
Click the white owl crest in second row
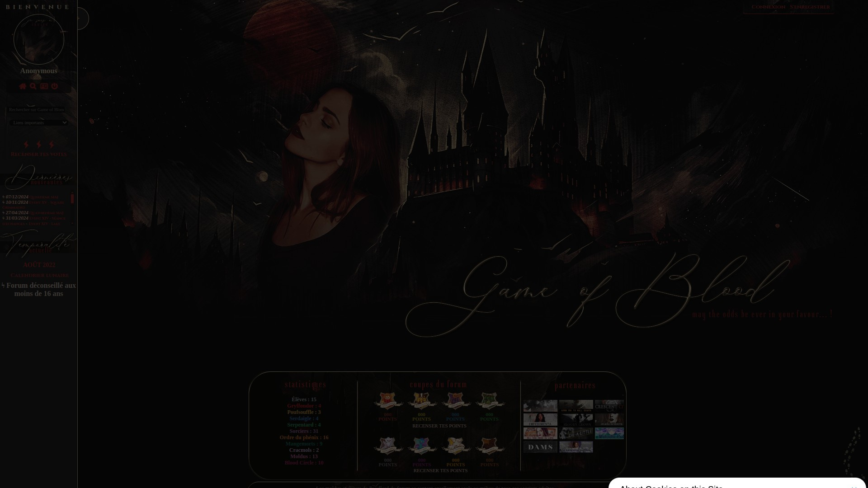point(388,446)
